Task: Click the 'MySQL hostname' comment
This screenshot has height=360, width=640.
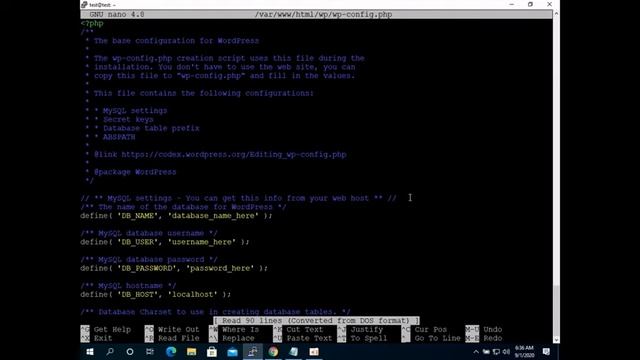Action: (x=128, y=286)
